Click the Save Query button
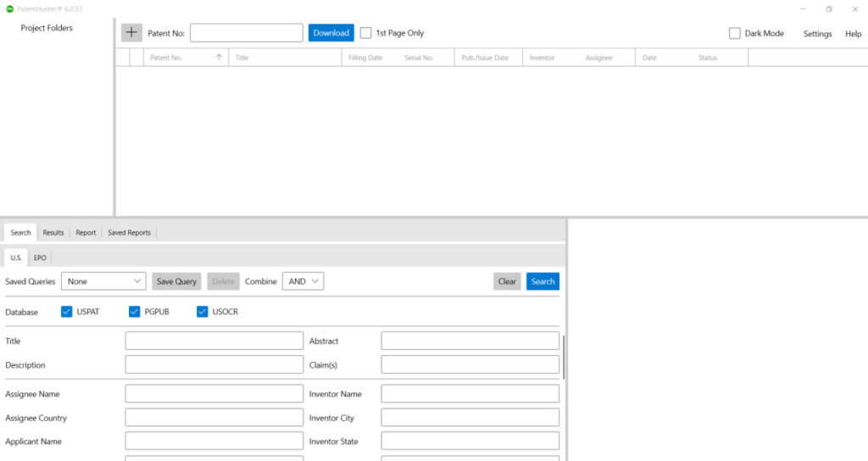The height and width of the screenshot is (461, 868). 176,281
